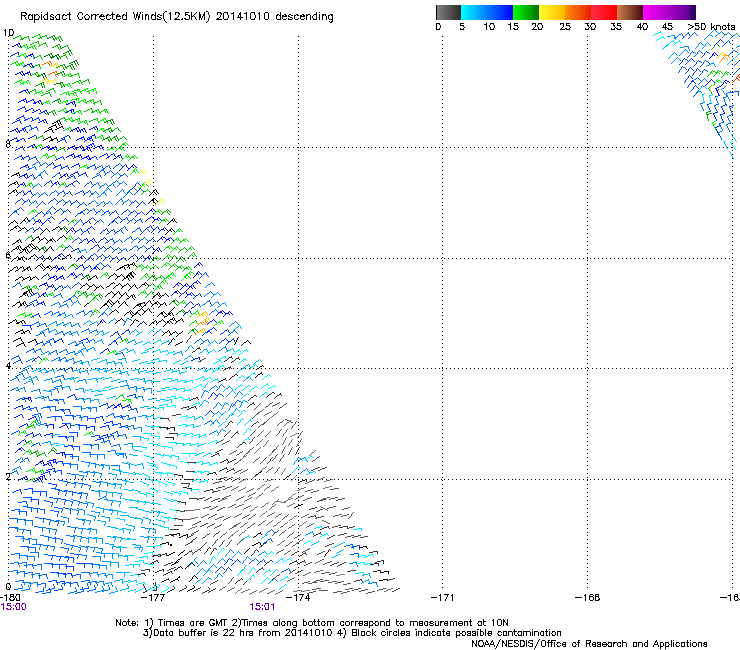Click the '0' latitude axis label
Image resolution: width=740 pixels, height=650 pixels.
coord(8,587)
